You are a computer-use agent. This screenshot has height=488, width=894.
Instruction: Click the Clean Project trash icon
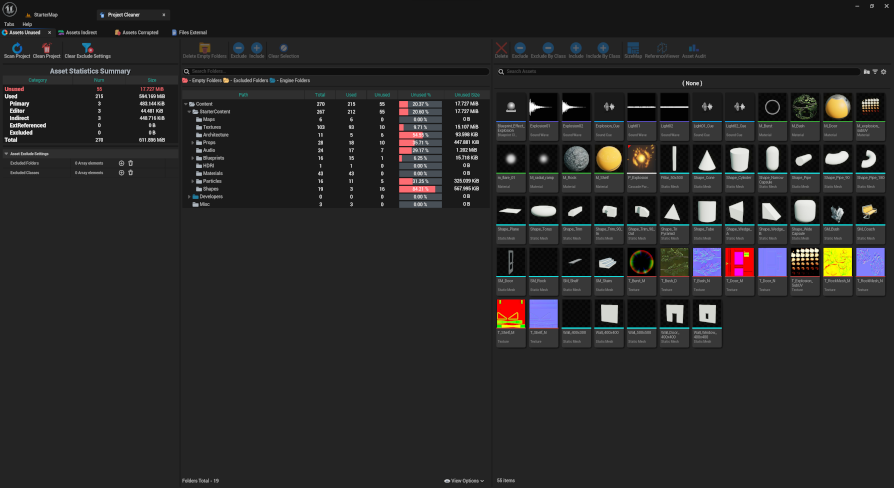(x=47, y=47)
